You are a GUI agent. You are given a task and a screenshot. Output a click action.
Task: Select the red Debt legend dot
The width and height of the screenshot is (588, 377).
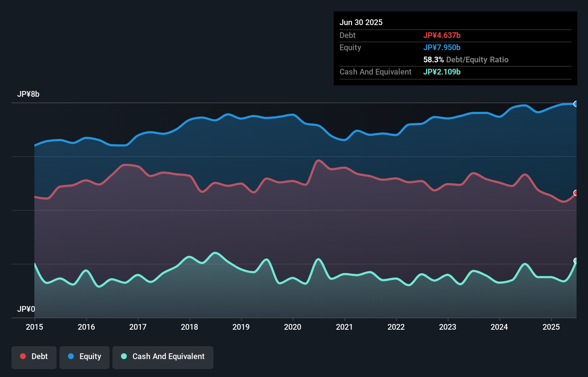(x=22, y=356)
